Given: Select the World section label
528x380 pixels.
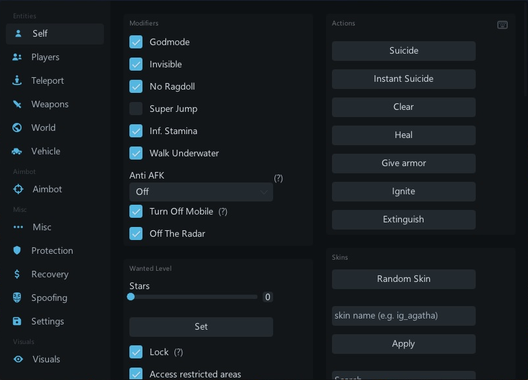Looking at the screenshot, I should coord(43,128).
